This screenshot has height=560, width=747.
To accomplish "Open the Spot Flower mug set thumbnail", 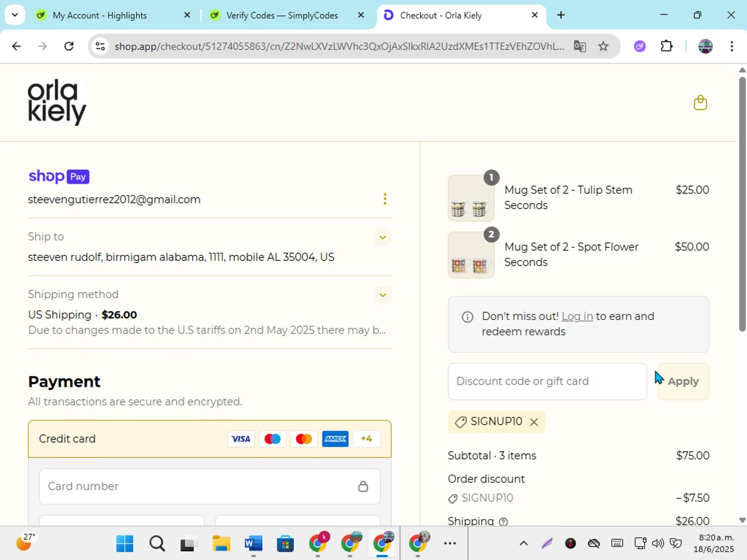I will tap(471, 255).
